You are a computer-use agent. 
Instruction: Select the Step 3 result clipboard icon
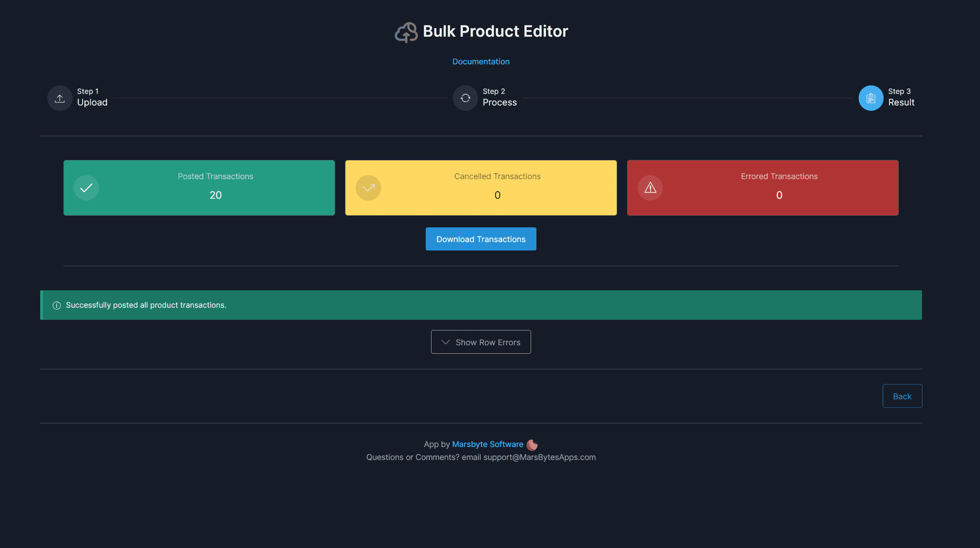[871, 98]
